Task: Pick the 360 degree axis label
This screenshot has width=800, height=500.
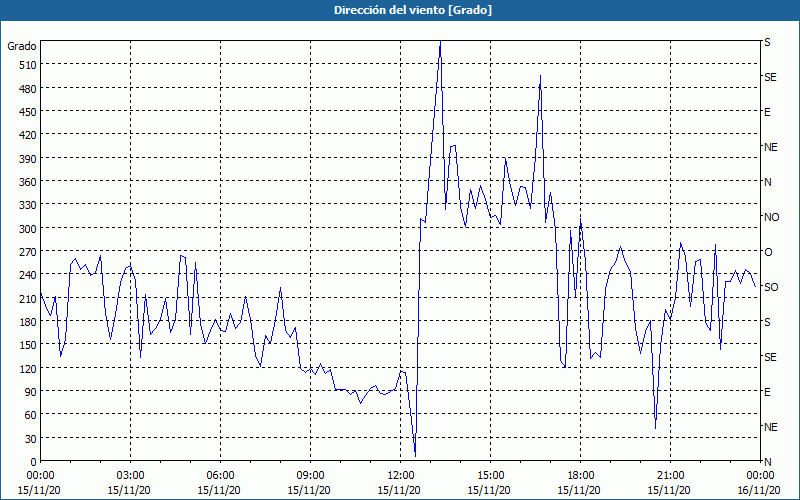Action: coord(28,182)
